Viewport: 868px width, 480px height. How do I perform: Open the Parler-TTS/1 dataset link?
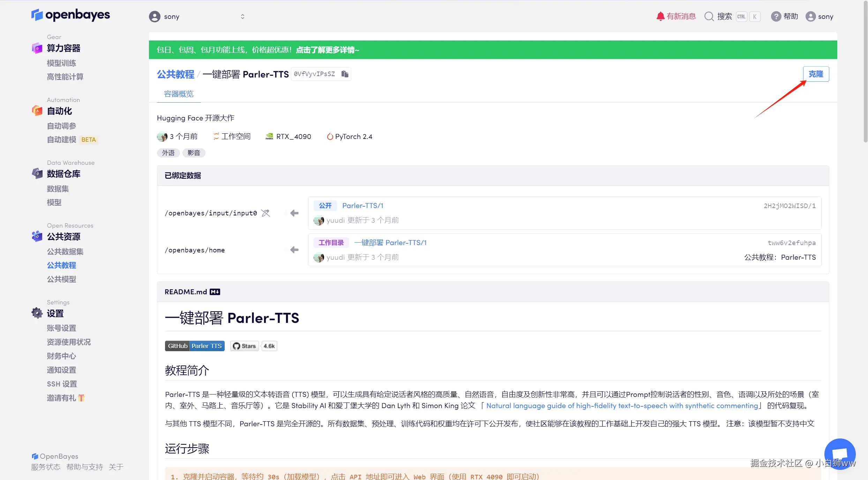coord(362,206)
